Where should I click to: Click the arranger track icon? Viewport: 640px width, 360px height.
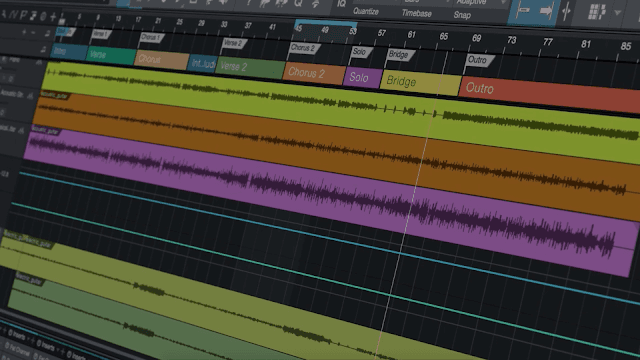pos(43,50)
